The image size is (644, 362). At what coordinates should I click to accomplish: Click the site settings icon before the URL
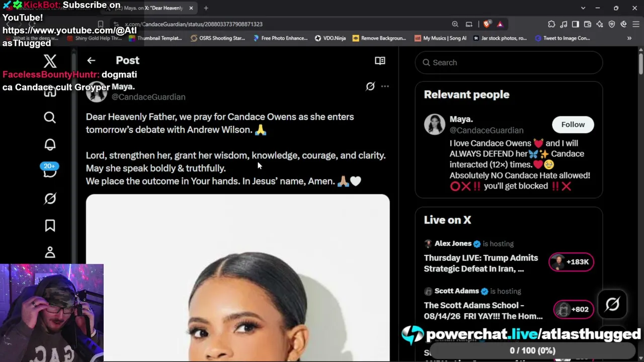click(116, 24)
